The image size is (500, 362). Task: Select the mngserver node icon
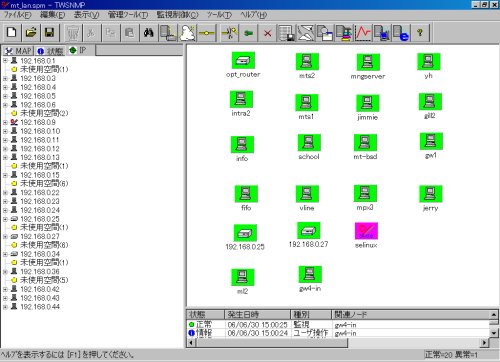point(368,62)
